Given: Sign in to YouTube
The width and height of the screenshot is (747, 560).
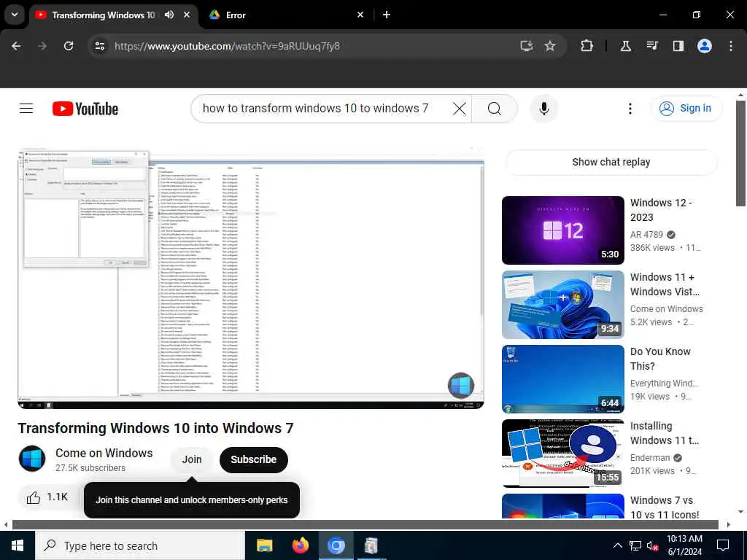Looking at the screenshot, I should [x=686, y=109].
